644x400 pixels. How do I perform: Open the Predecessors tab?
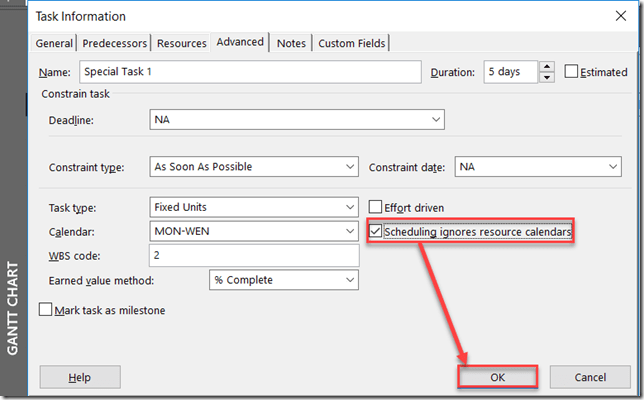coord(115,44)
